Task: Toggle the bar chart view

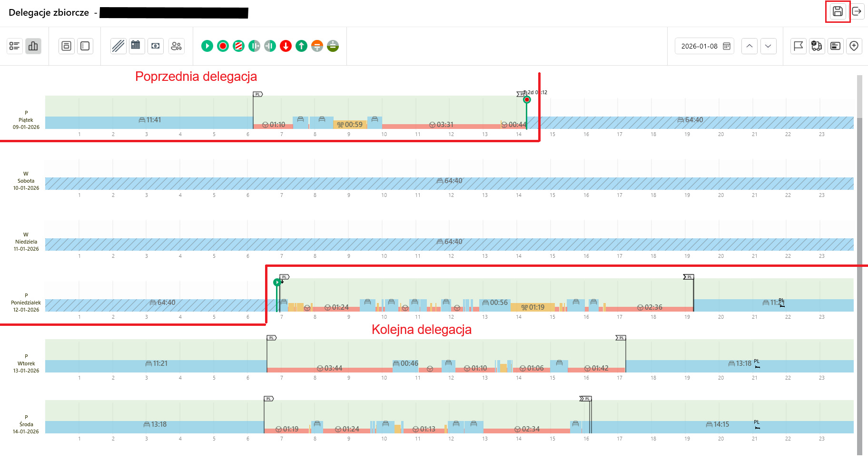Action: (x=33, y=46)
